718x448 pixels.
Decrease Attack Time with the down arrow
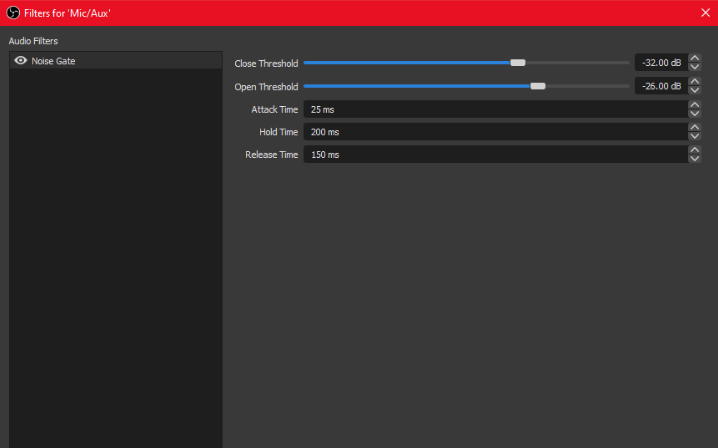coord(694,113)
